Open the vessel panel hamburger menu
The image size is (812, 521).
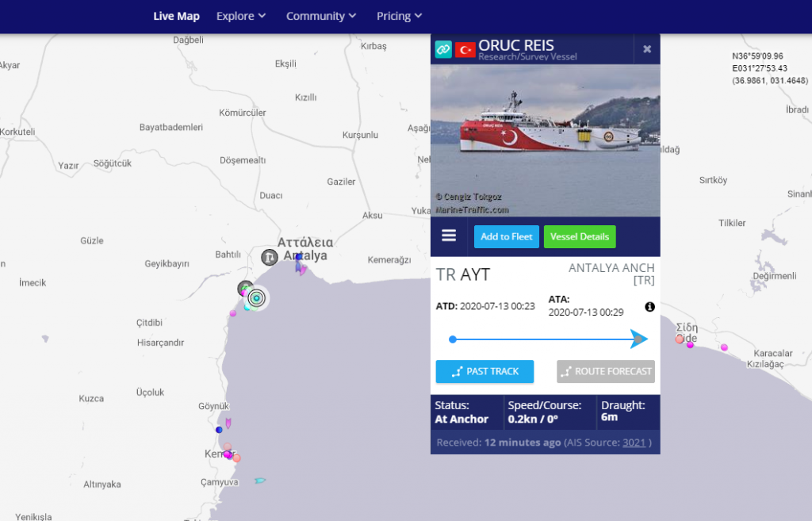coord(449,236)
